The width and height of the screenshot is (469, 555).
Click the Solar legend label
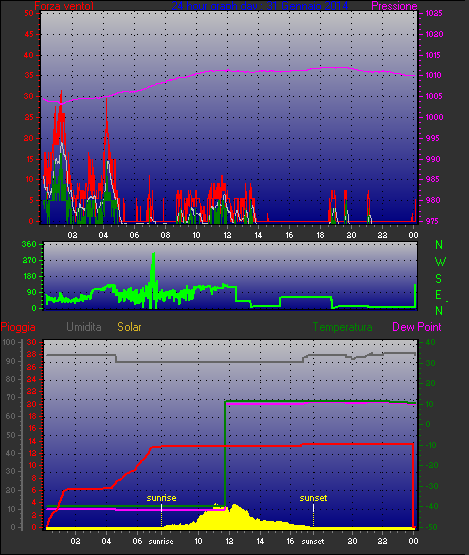coord(129,327)
